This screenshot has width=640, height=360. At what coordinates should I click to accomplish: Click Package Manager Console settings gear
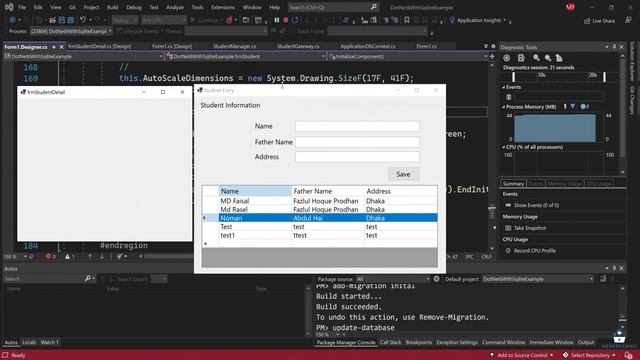tap(436, 279)
